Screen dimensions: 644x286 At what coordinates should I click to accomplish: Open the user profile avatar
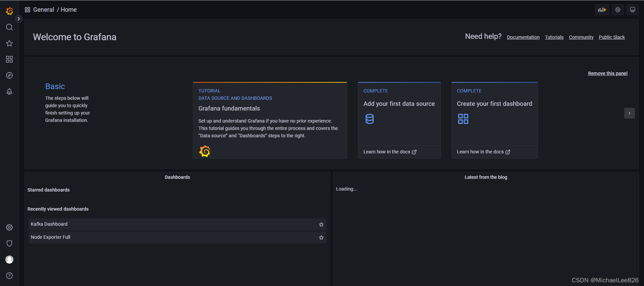pyautogui.click(x=9, y=260)
